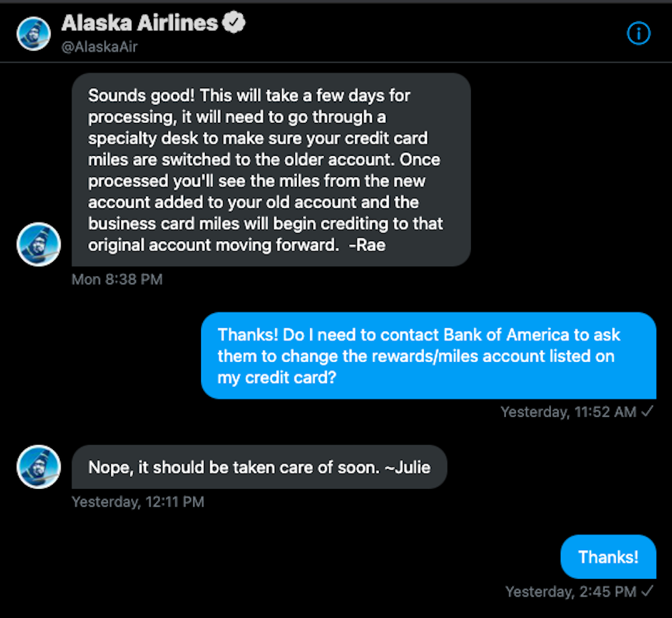Click the checkmark next to the 11:52 AM timestamp

point(647,412)
